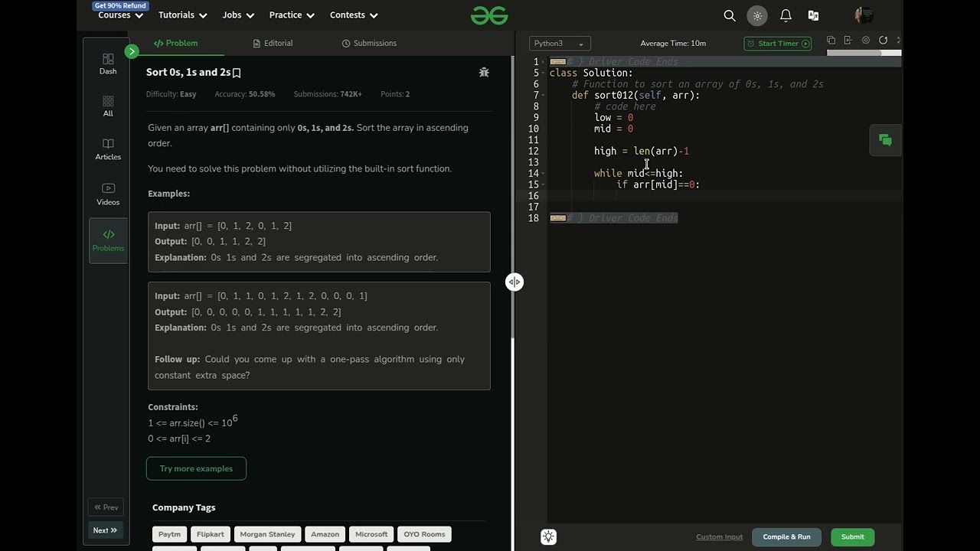Click the copy code icon in editor toolbar
This screenshot has width=980, height=551.
tap(831, 41)
